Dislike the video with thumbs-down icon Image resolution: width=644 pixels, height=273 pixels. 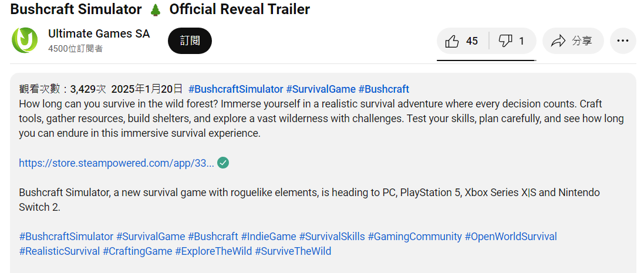(x=512, y=41)
